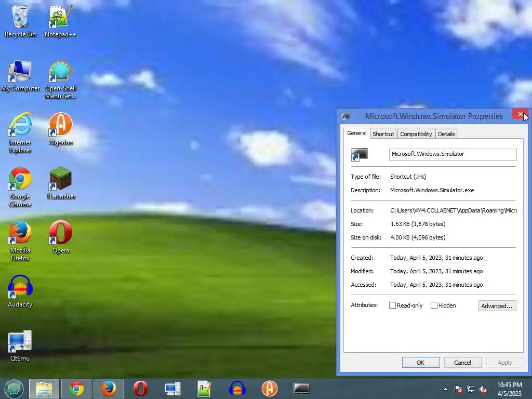Open the network status tray icon
This screenshot has width=532, height=399.
pos(471,389)
